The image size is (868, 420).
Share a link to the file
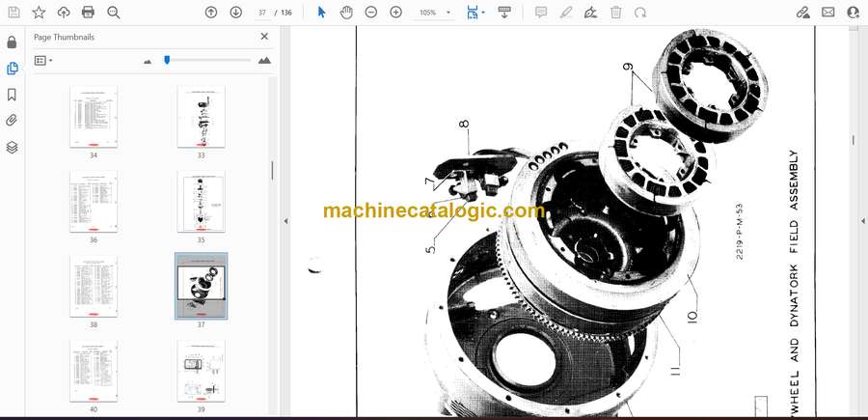pyautogui.click(x=802, y=13)
